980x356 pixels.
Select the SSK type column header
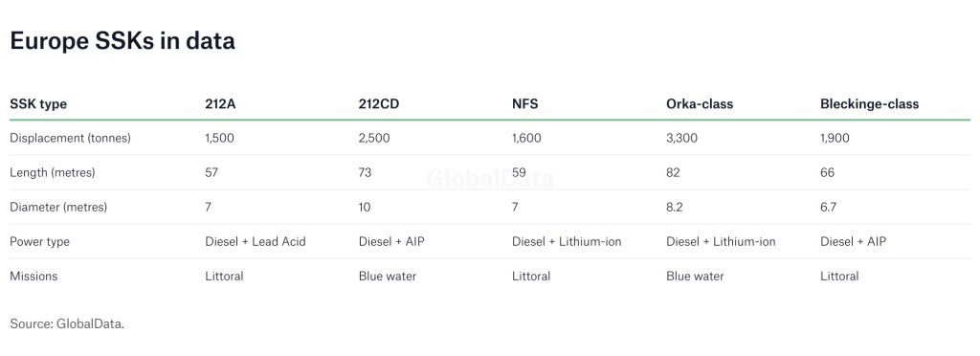pyautogui.click(x=38, y=104)
